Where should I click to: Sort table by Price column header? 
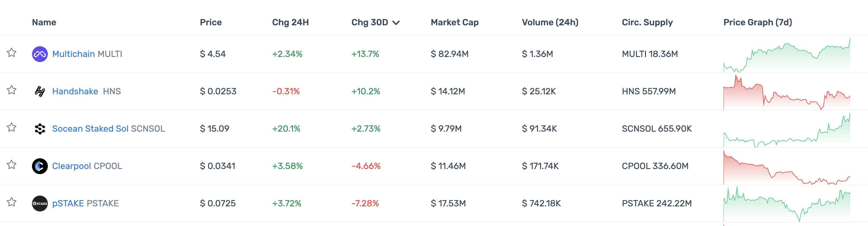click(211, 22)
